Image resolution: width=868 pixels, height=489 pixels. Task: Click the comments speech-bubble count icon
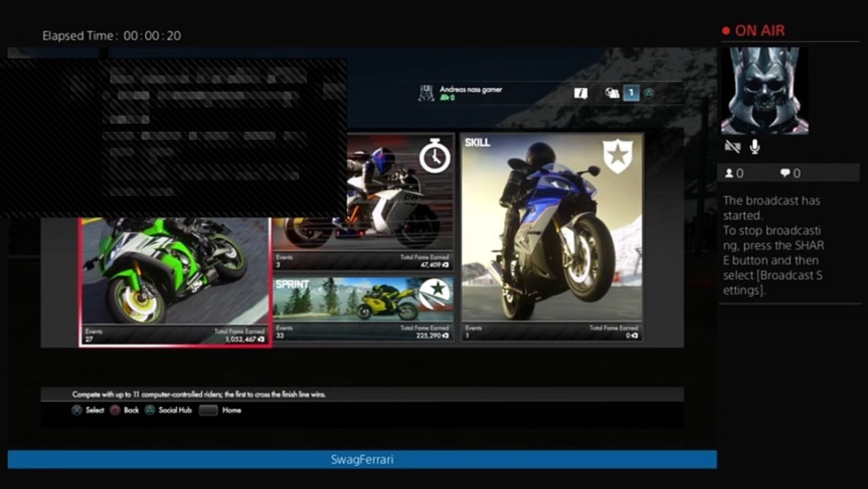coord(785,173)
